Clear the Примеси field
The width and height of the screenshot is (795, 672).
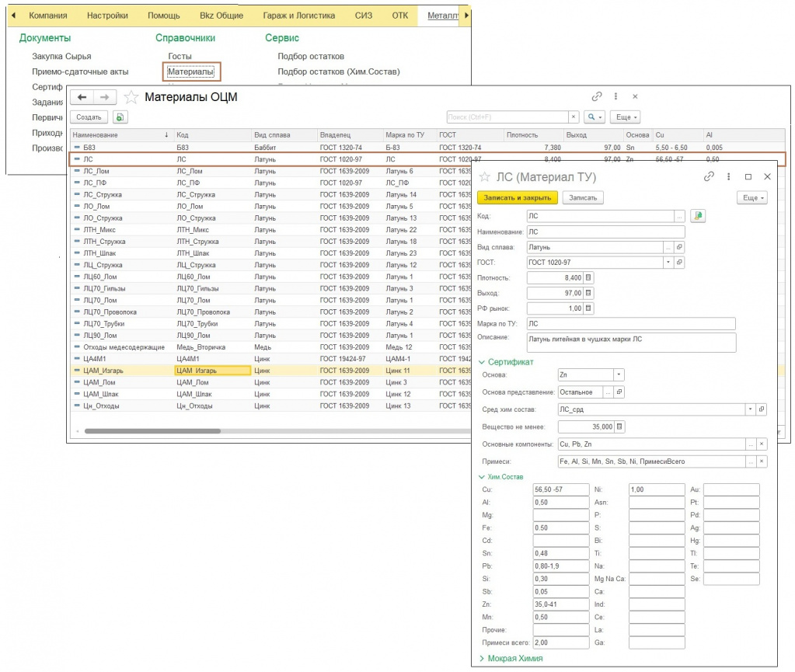click(761, 461)
